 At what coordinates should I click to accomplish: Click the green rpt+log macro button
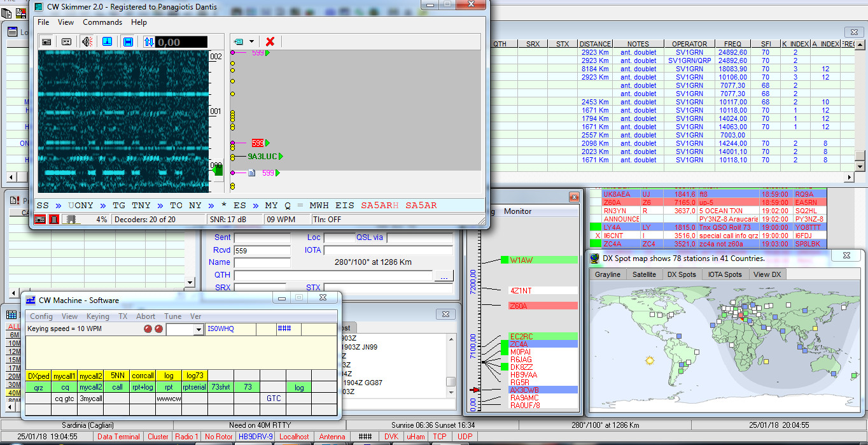tap(143, 387)
